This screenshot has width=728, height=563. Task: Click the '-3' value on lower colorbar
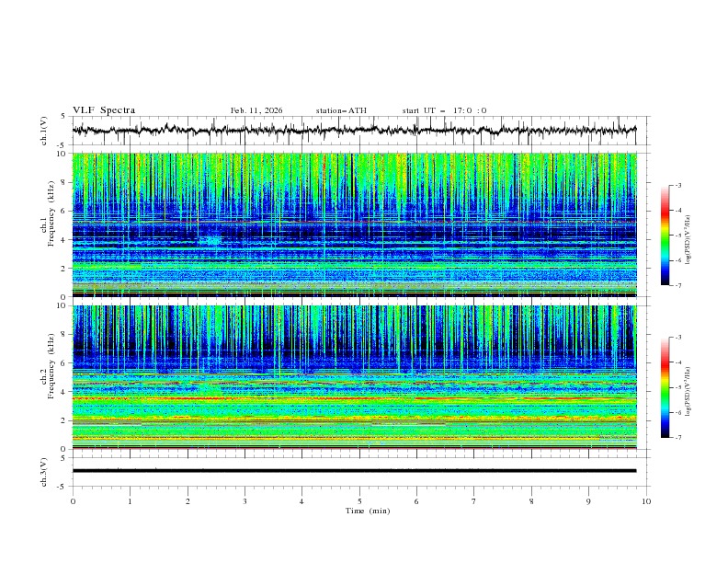tap(677, 338)
